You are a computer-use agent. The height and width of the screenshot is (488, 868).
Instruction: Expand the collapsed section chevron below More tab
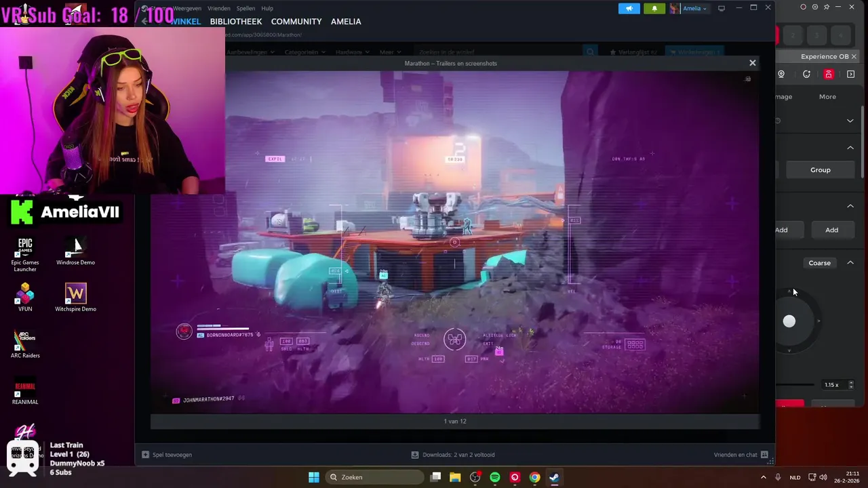(x=850, y=121)
